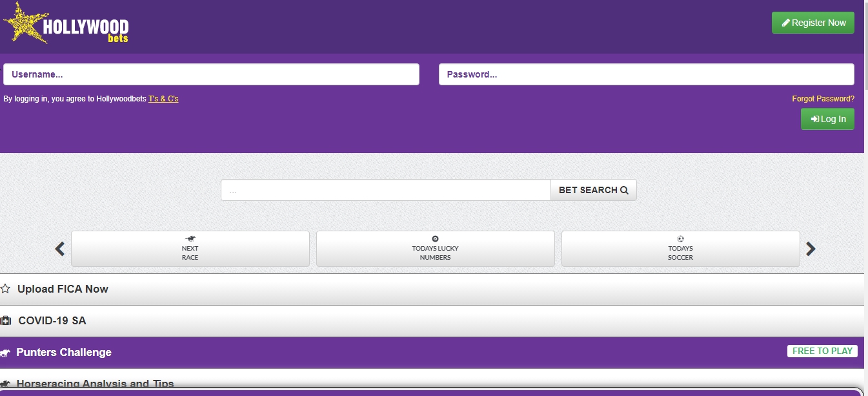Focus the Username input field

pos(211,74)
